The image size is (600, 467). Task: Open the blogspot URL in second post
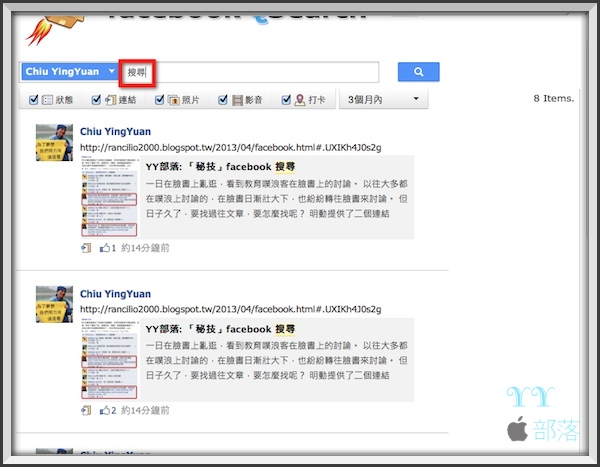coord(230,309)
